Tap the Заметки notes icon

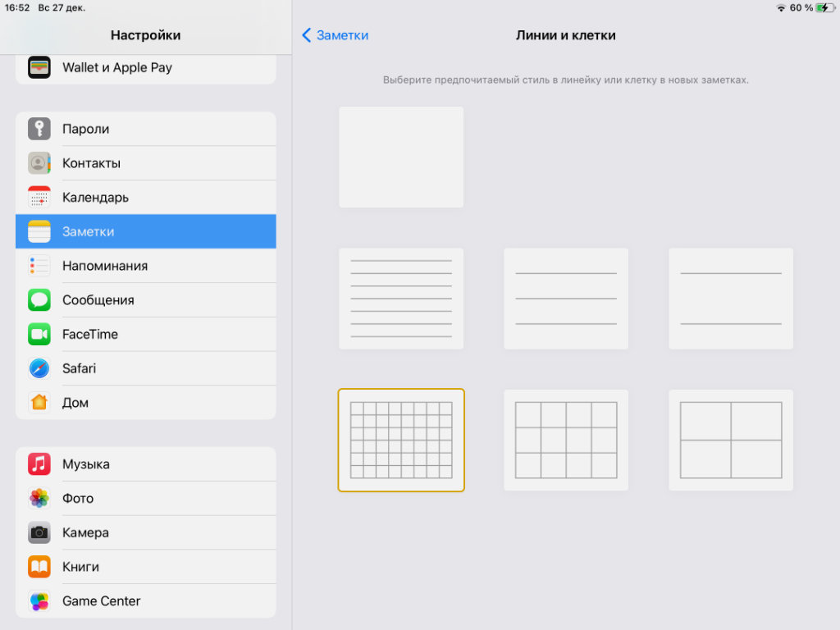point(39,231)
